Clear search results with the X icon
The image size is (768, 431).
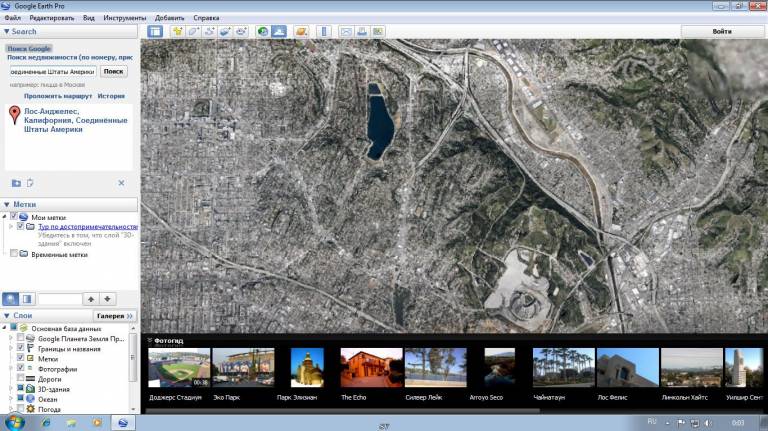121,183
